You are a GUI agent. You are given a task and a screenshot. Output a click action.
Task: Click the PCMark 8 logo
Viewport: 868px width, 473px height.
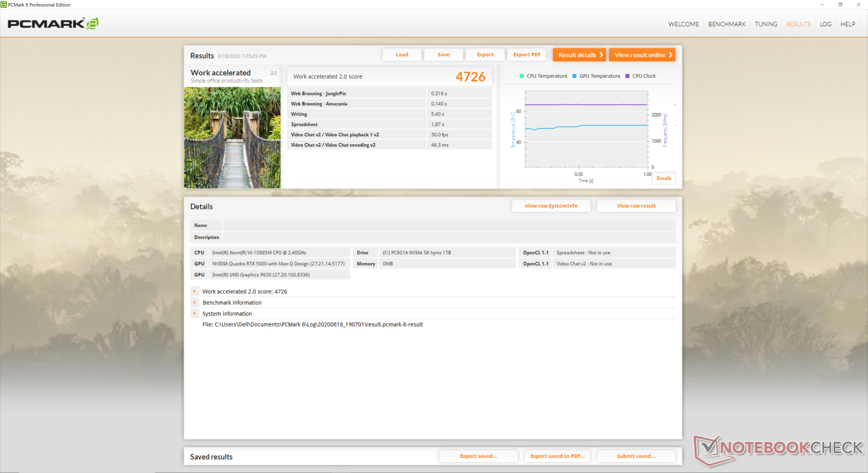[53, 24]
